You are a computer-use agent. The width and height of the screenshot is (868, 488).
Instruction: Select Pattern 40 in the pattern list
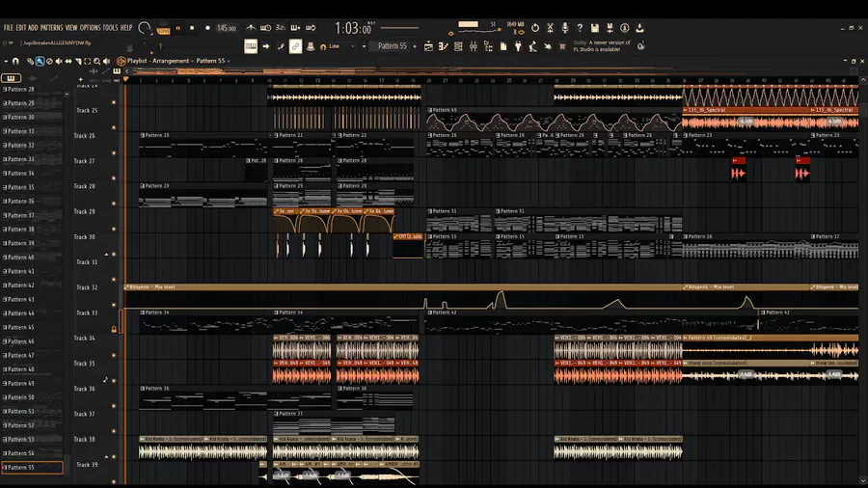32,258
